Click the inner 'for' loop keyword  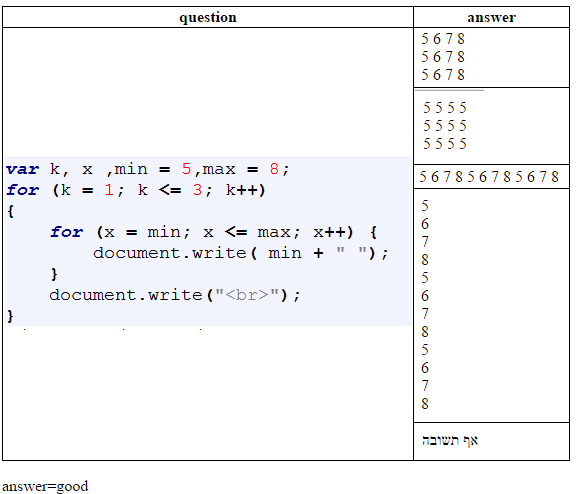click(67, 232)
